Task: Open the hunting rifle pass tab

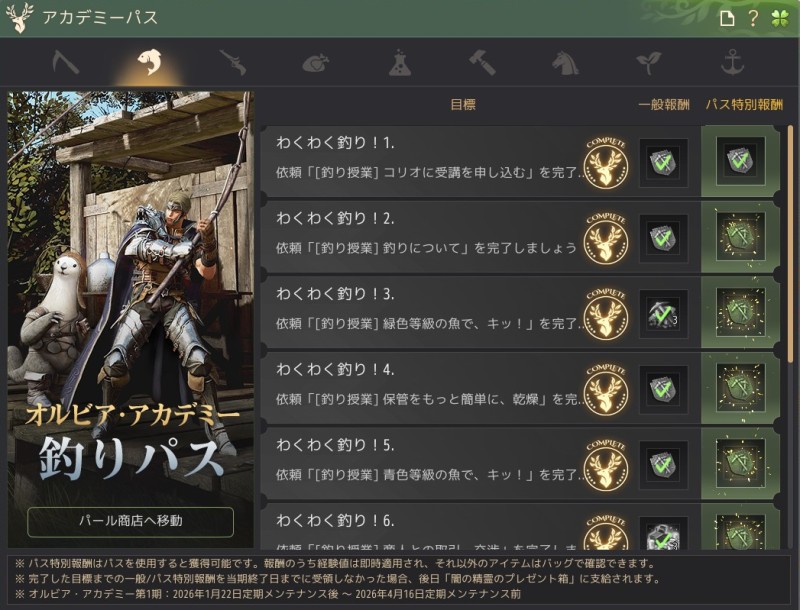Action: 233,63
